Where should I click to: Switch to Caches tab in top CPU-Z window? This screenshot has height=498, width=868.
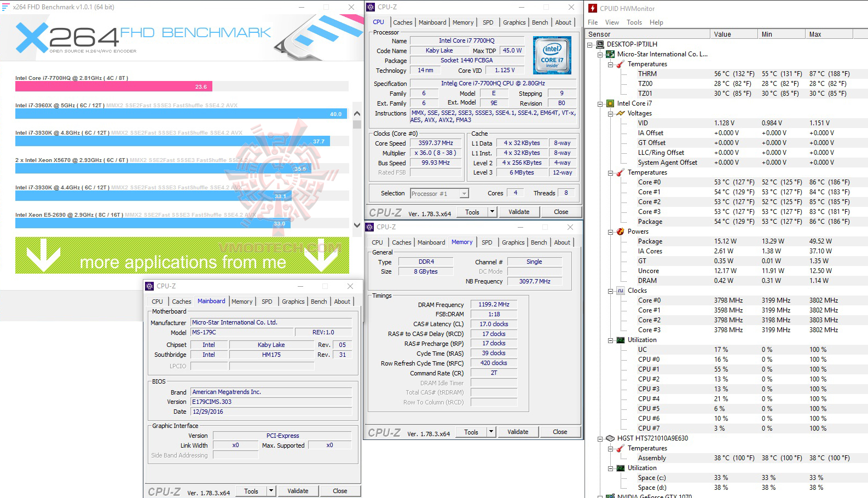[402, 22]
